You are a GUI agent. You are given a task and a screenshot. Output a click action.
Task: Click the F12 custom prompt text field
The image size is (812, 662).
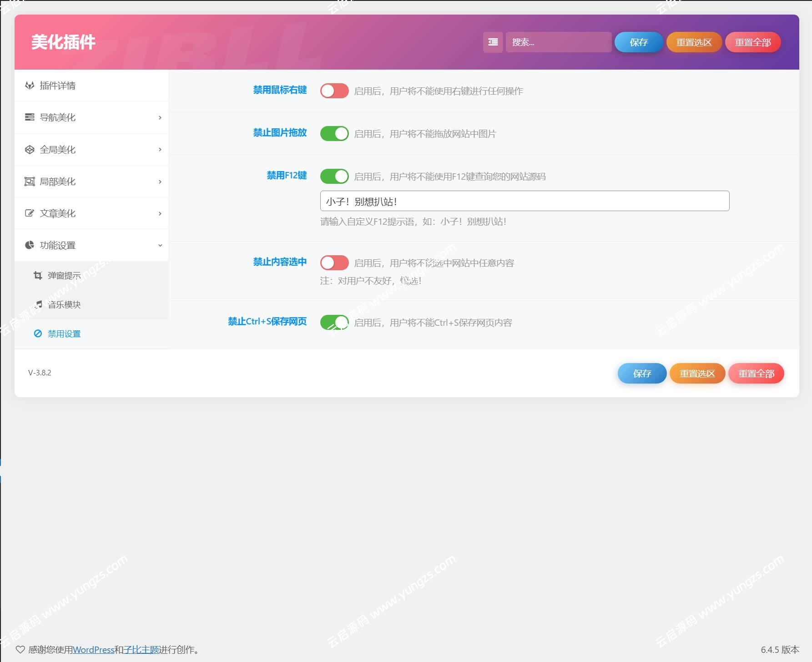(525, 201)
